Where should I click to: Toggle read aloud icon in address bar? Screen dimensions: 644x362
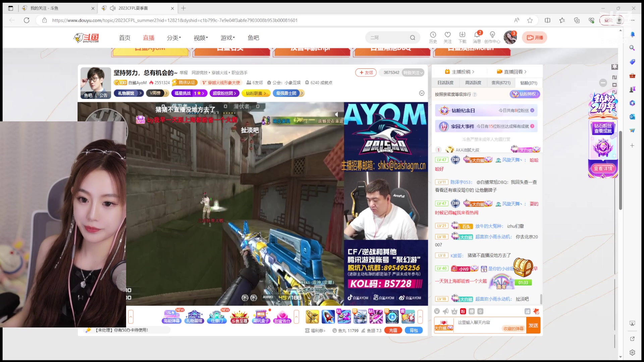pyautogui.click(x=517, y=20)
